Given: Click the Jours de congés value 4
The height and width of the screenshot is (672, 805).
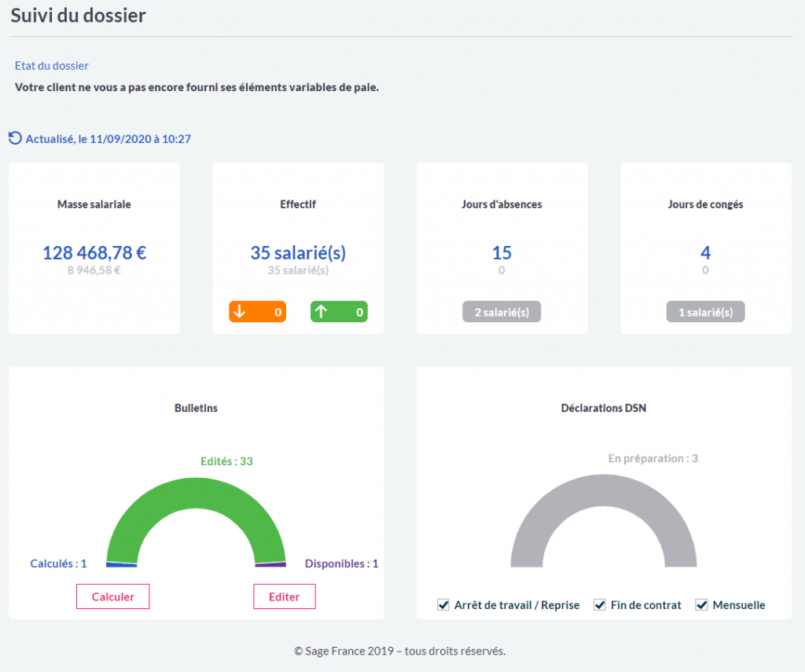Looking at the screenshot, I should pyautogui.click(x=705, y=252).
